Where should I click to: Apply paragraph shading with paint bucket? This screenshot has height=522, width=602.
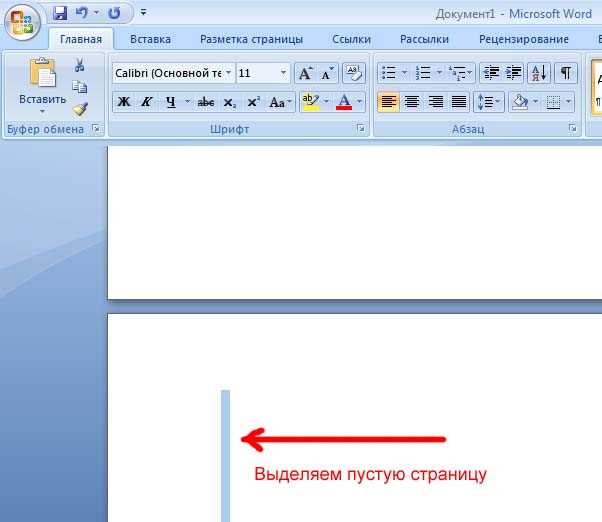click(520, 102)
